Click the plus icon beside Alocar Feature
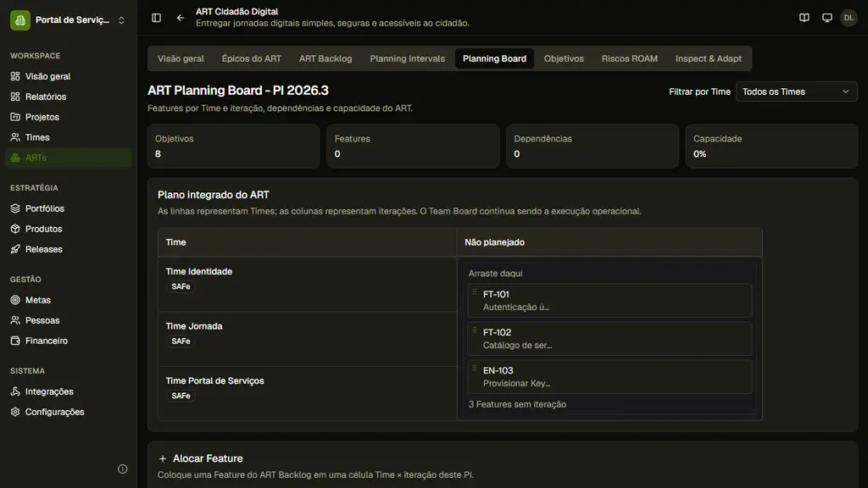Image resolution: width=868 pixels, height=488 pixels. 163,458
